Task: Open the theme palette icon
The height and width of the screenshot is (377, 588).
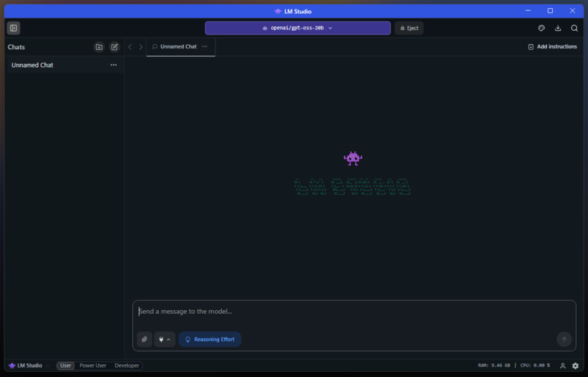Action: tap(541, 28)
